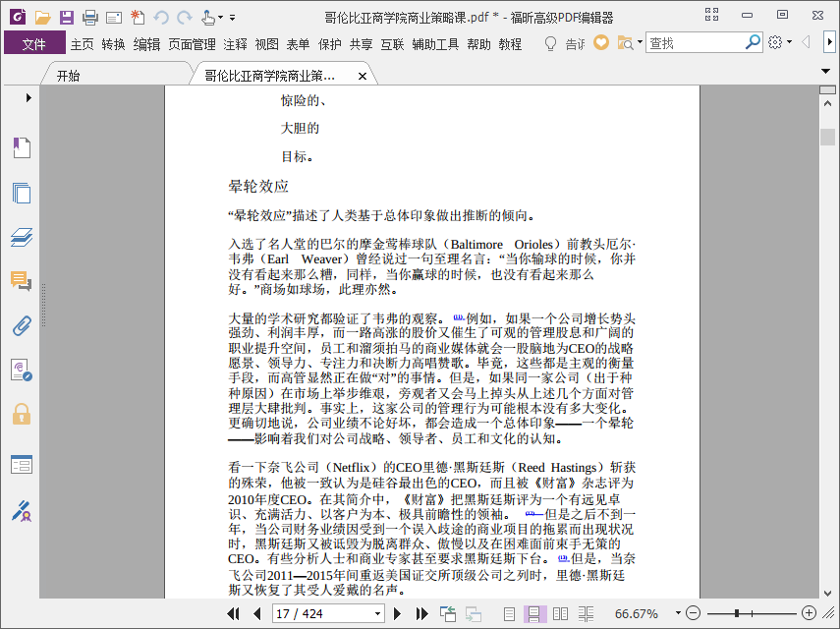The width and height of the screenshot is (840, 629).
Task: Open the Pages thumbnails panel
Action: [x=22, y=193]
